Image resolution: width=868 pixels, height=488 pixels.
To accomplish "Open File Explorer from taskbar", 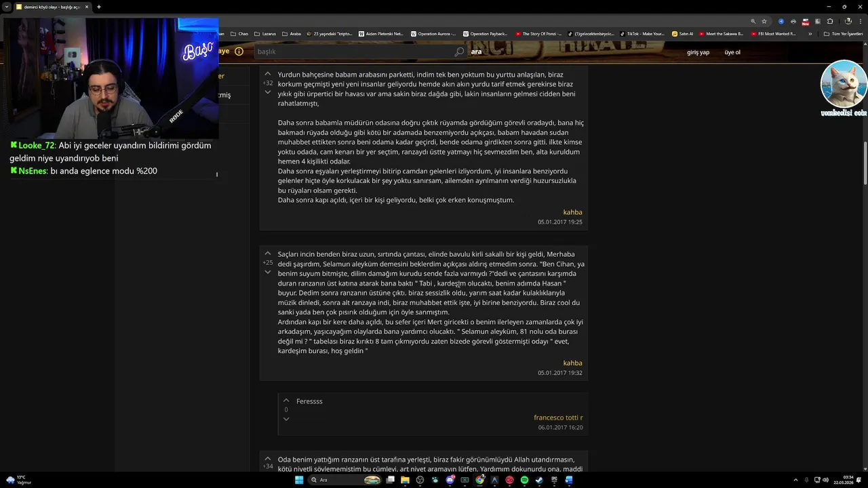I will pos(405,480).
